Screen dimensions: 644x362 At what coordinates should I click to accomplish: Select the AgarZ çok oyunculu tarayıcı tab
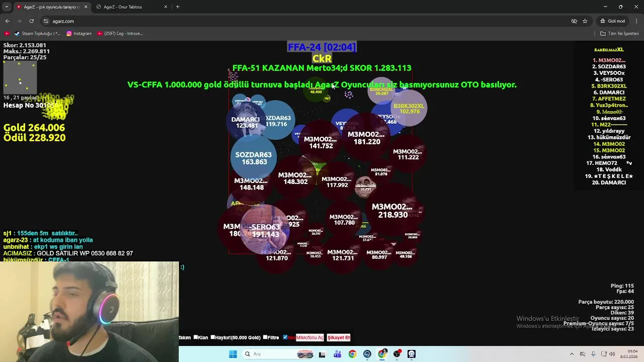tap(52, 7)
